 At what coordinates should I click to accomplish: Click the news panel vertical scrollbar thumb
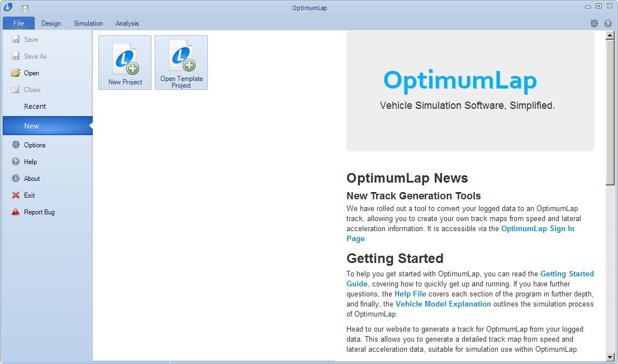point(610,112)
